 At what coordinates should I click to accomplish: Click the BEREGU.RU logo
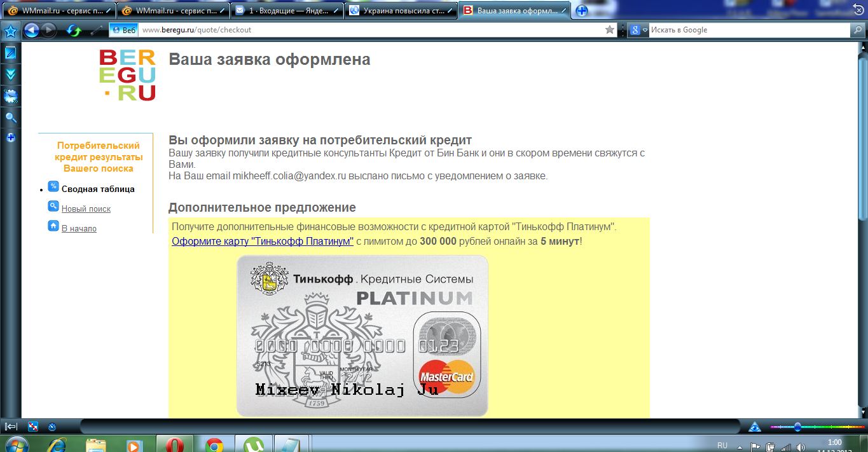(x=128, y=75)
